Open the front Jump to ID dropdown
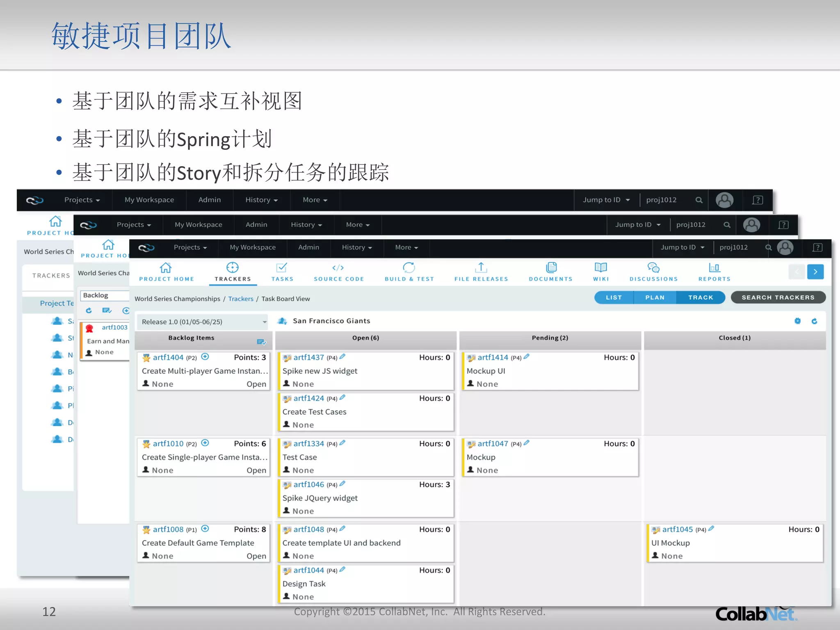This screenshot has height=630, width=840. [x=682, y=247]
